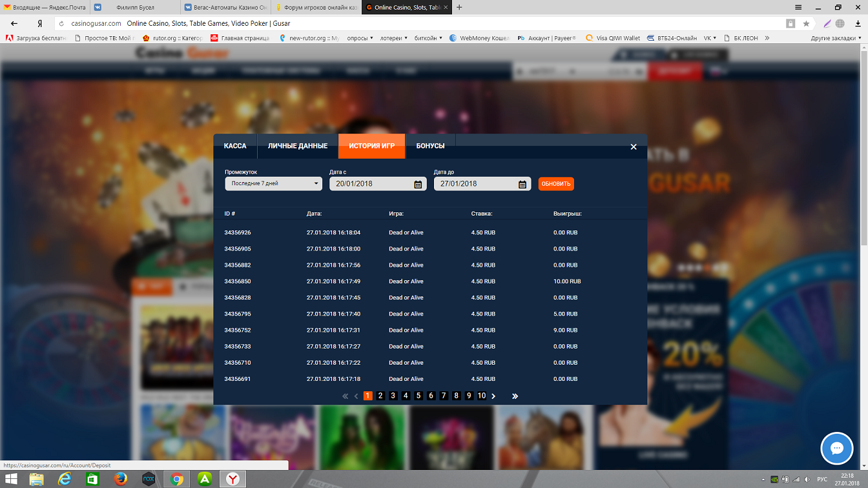
Task: Open the live chat bubble
Action: pos(837,448)
